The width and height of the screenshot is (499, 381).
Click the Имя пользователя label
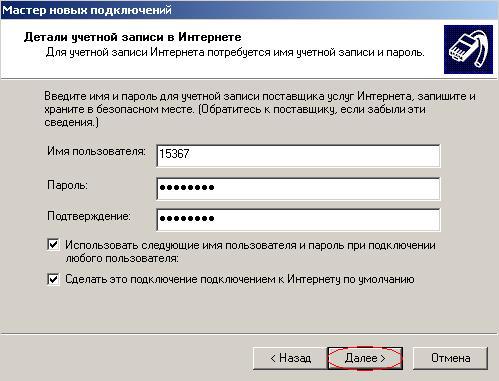click(x=96, y=151)
